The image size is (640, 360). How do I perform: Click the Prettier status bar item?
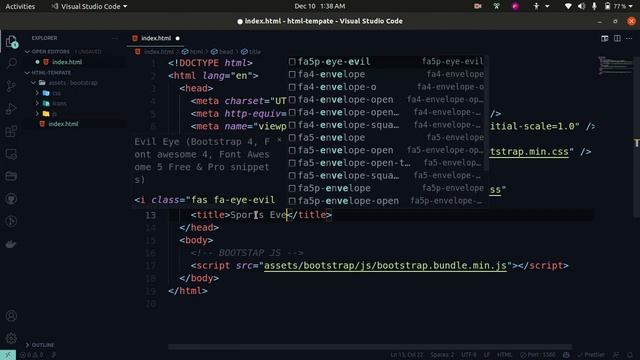click(591, 355)
